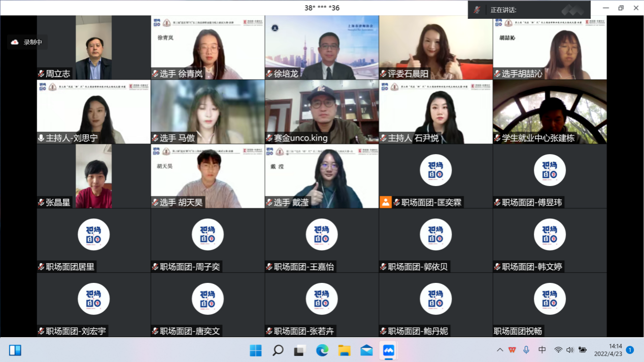
Task: Toggle the Chinese input mode indicator 中
Action: tap(542, 350)
